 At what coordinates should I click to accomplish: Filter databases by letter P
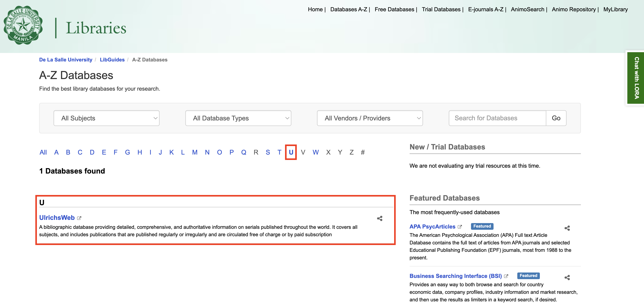click(x=231, y=152)
